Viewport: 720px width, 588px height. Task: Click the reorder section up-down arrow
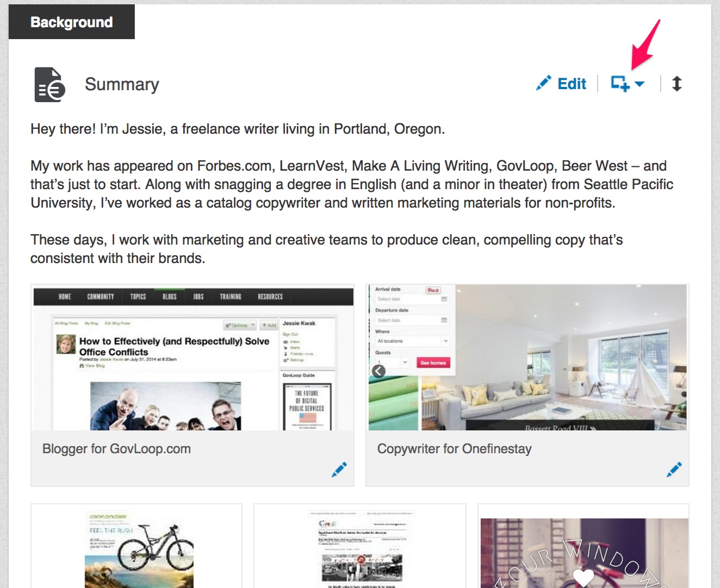pos(676,84)
